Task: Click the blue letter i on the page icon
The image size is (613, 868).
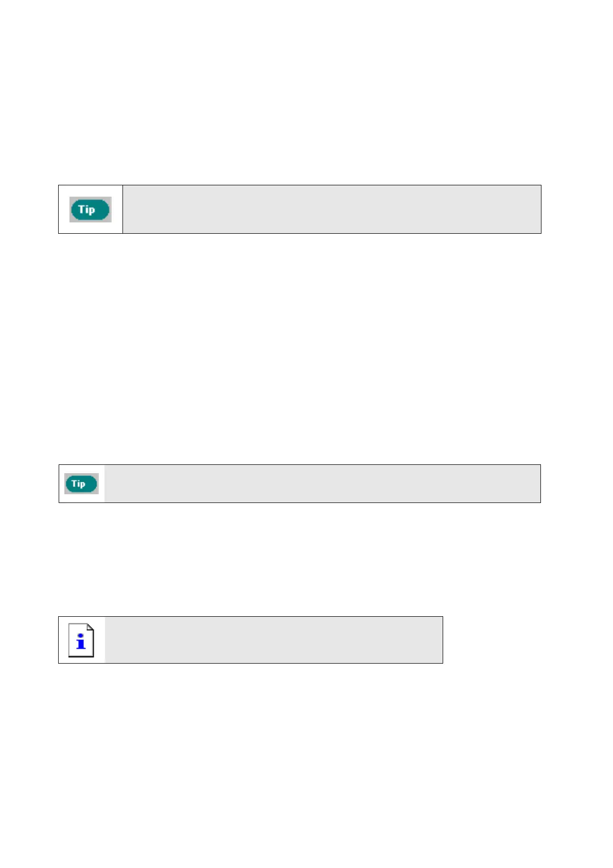Action: point(81,641)
